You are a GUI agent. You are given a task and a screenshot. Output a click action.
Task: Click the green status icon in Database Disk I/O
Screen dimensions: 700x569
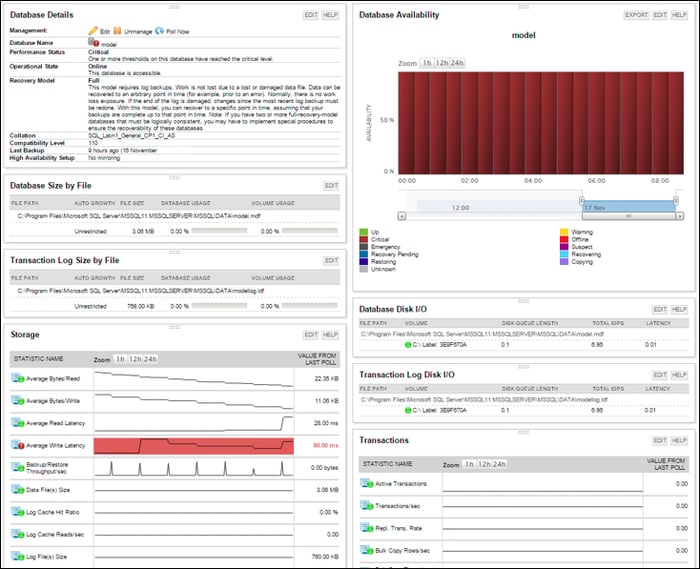coord(408,345)
